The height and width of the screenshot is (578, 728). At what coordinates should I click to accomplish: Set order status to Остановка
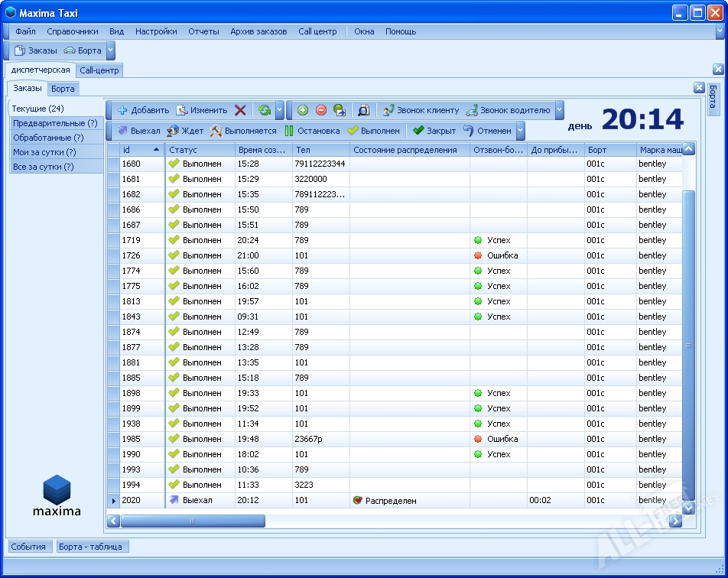coord(312,131)
